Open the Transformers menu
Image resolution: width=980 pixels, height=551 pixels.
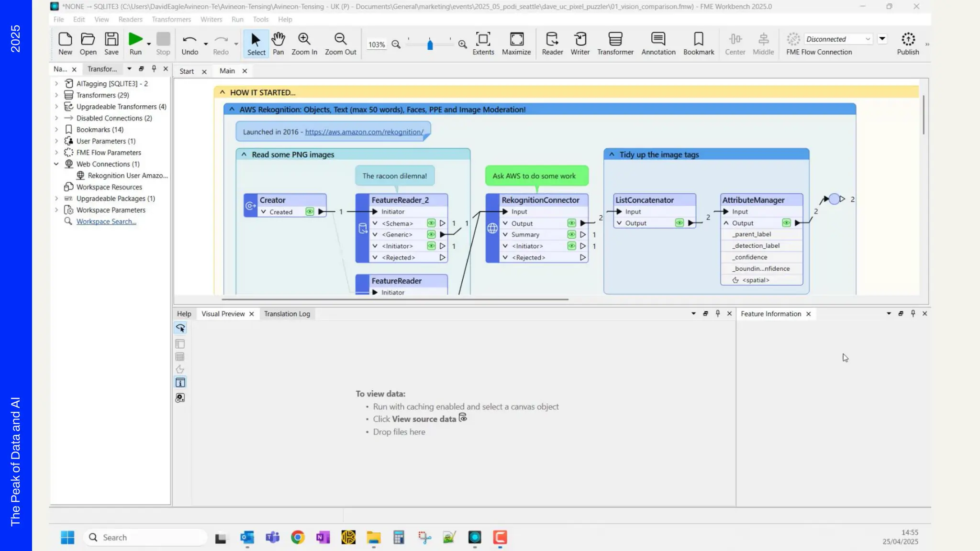click(x=171, y=19)
